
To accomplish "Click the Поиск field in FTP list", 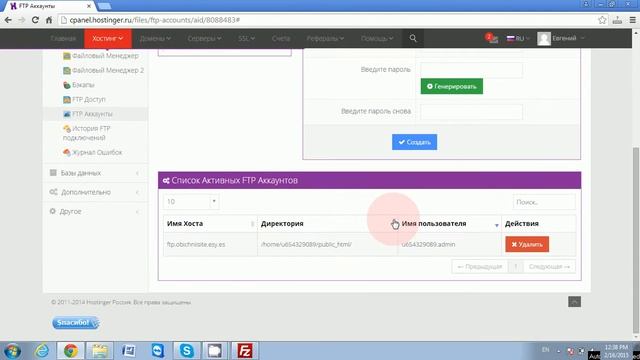I will point(544,202).
